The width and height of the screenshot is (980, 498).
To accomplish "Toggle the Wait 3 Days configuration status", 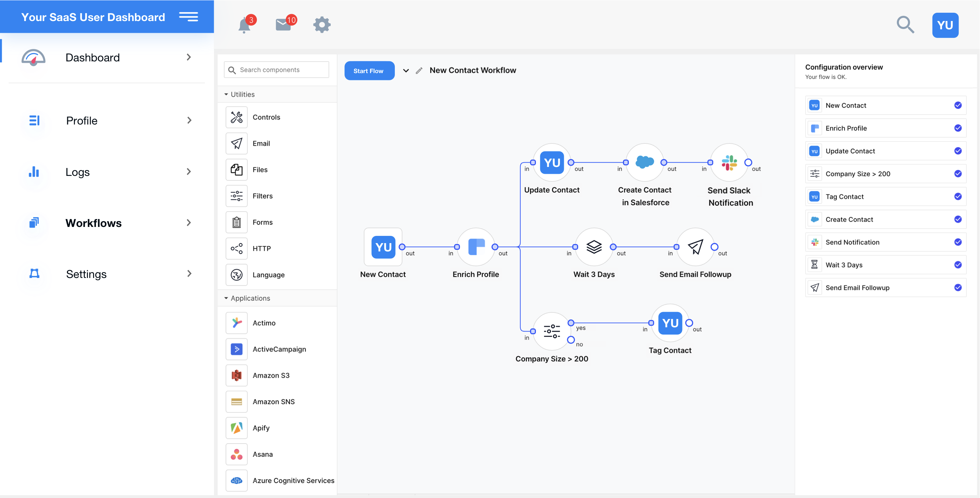I will pyautogui.click(x=958, y=265).
